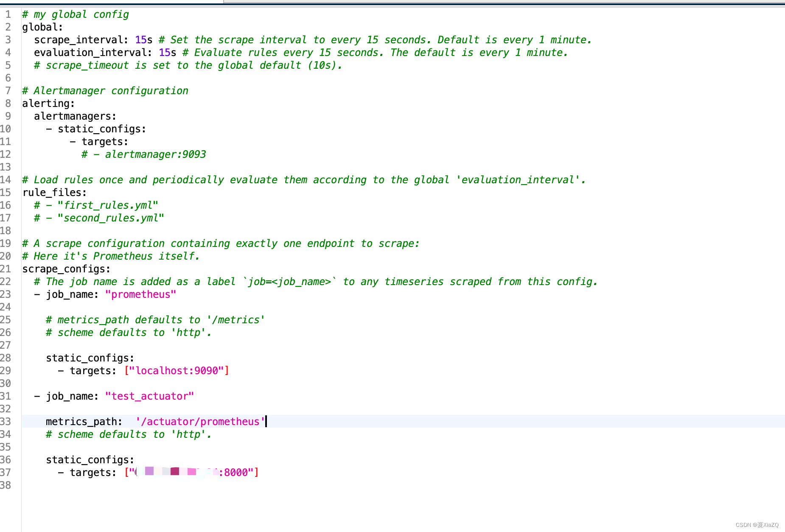Click line number 1 in gutter

(8, 14)
